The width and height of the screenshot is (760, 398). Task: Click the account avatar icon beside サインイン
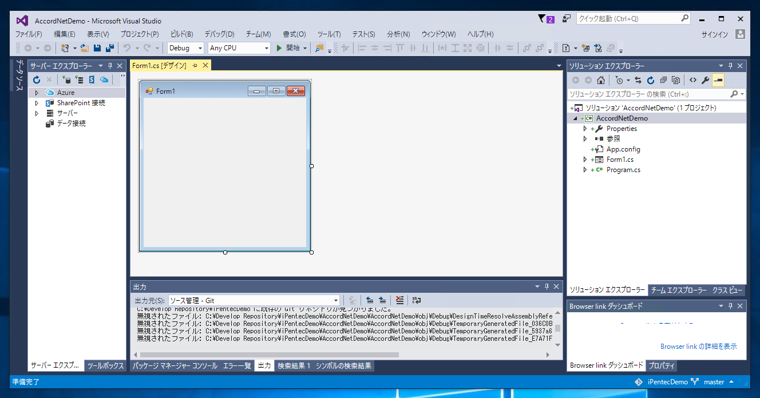coord(740,34)
